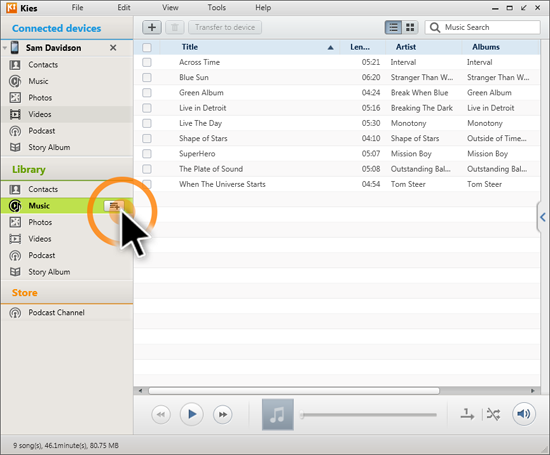Expand the right side panel arrow

[x=542, y=217]
